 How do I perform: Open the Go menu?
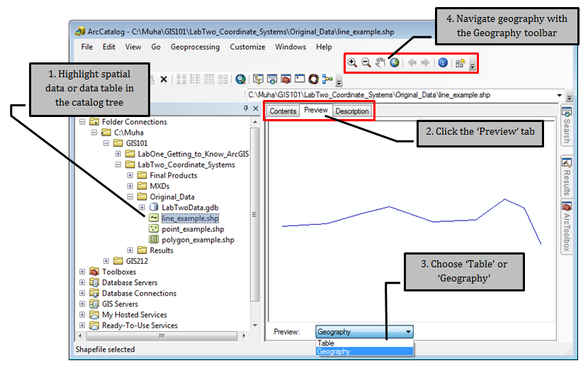(156, 47)
